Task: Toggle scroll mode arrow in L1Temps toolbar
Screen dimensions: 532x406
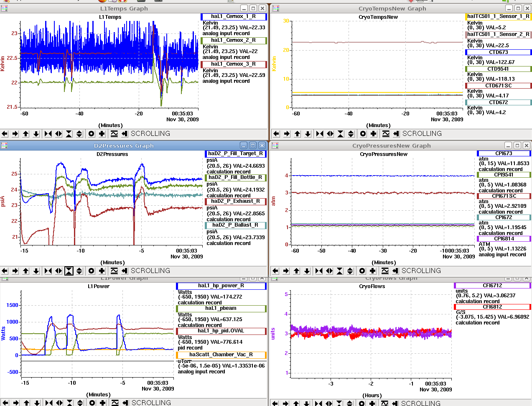Action: (x=125, y=134)
